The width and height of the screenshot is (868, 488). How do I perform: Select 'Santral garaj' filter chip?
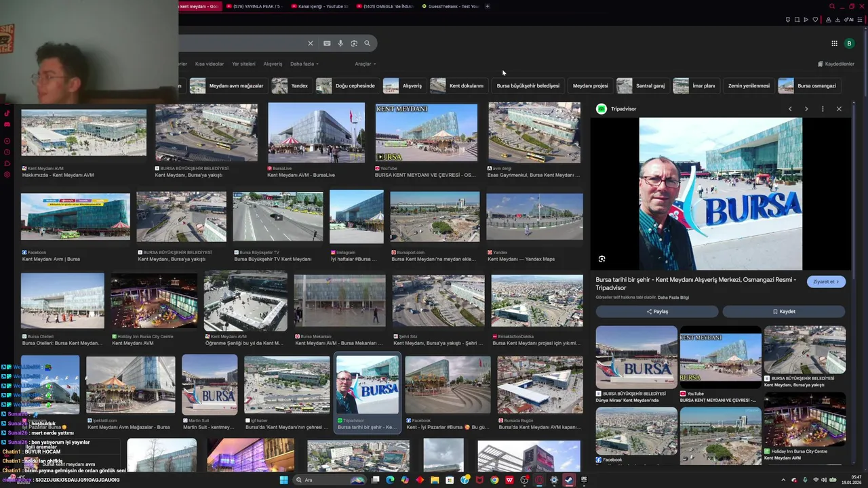(x=642, y=86)
